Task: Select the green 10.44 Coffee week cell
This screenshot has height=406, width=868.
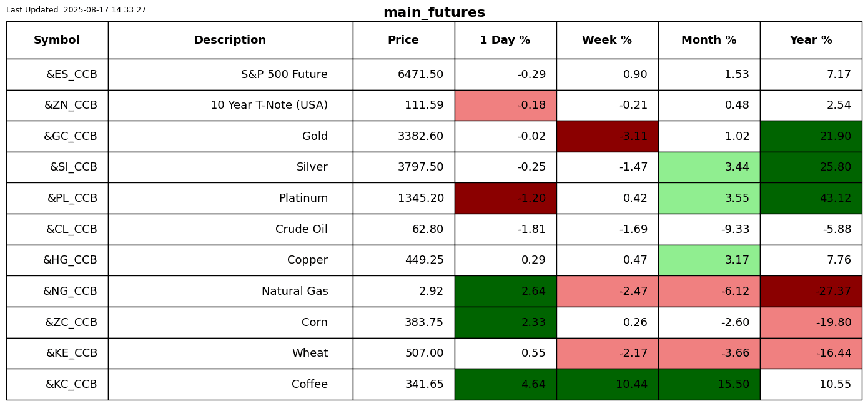Action: pos(607,385)
